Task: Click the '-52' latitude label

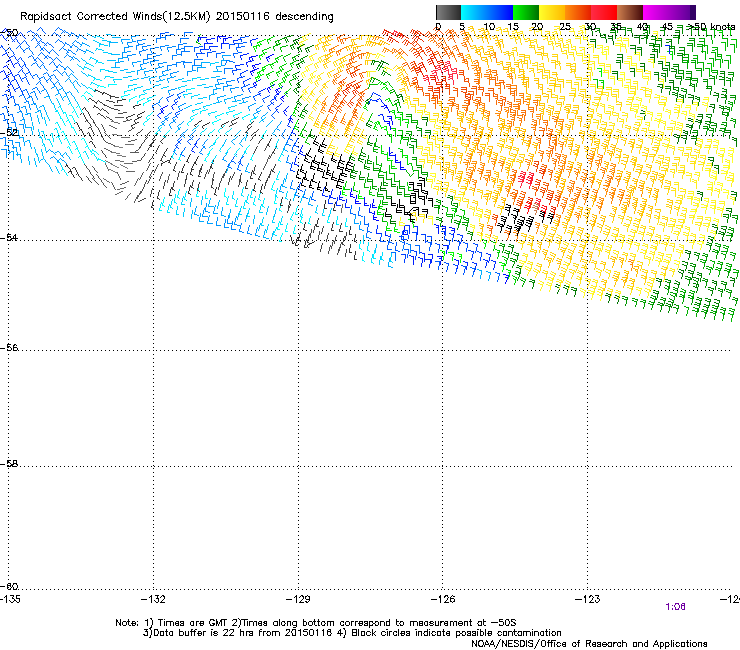Action: tap(9, 133)
